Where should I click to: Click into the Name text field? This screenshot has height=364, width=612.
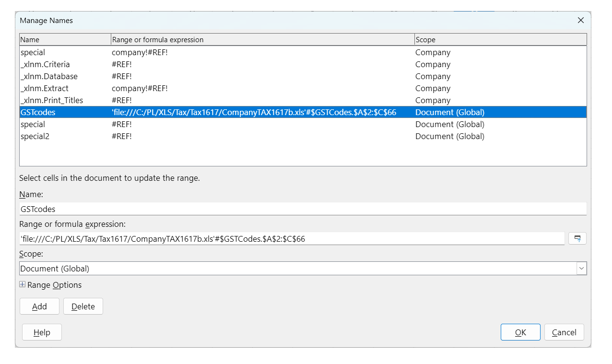point(302,209)
